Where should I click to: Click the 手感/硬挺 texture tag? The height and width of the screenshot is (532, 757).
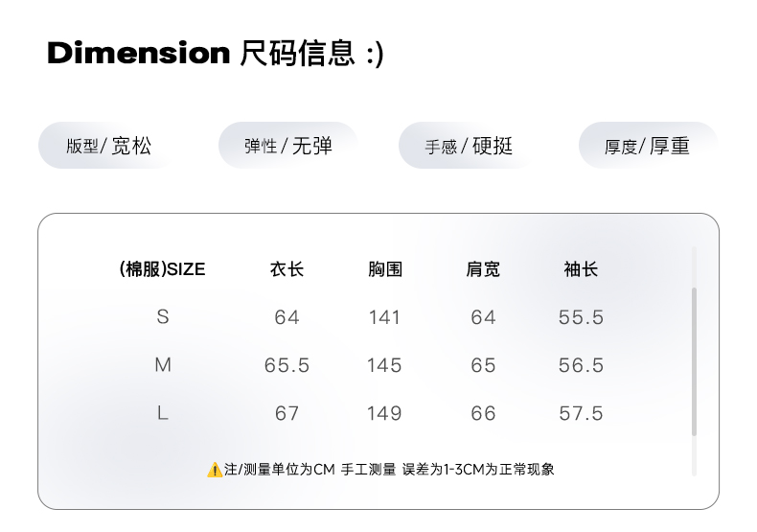tap(469, 146)
